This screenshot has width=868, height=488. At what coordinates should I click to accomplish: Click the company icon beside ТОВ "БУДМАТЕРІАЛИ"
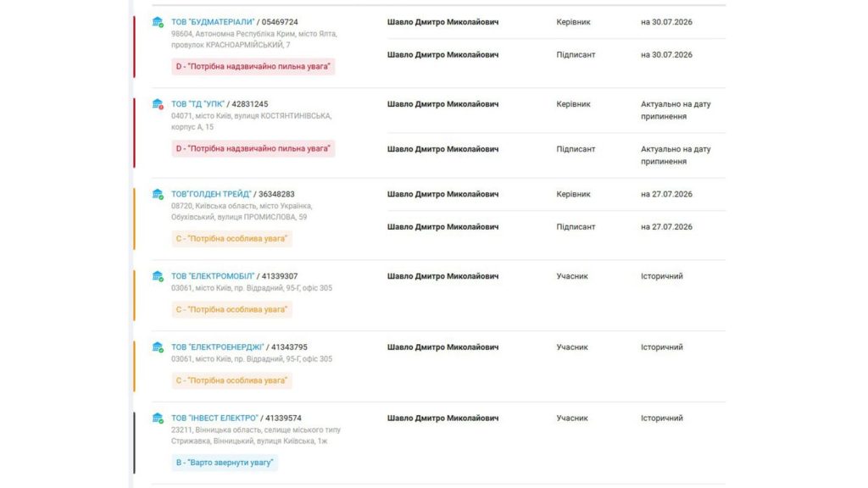point(158,22)
